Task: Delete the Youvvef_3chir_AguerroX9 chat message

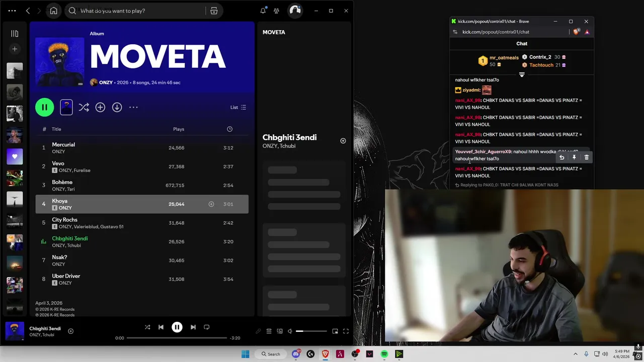Action: 586,157
